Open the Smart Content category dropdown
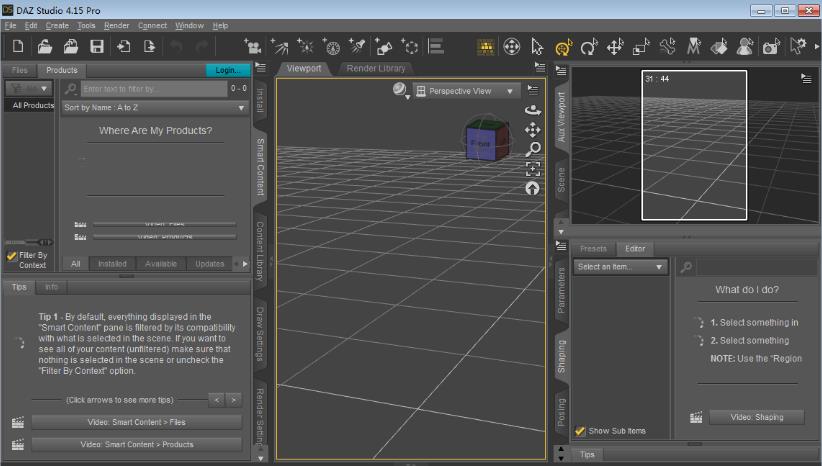822x466 pixels. coord(29,88)
